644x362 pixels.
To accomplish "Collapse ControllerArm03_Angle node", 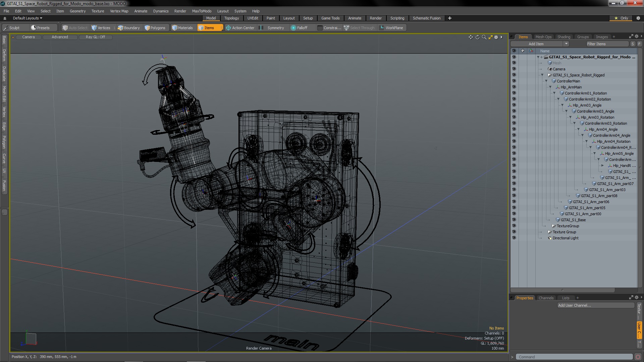I will 567,111.
